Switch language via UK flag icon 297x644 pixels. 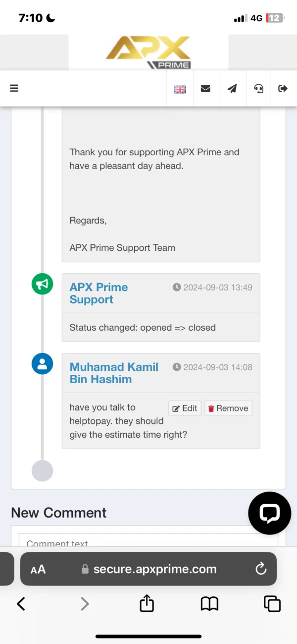click(x=180, y=89)
